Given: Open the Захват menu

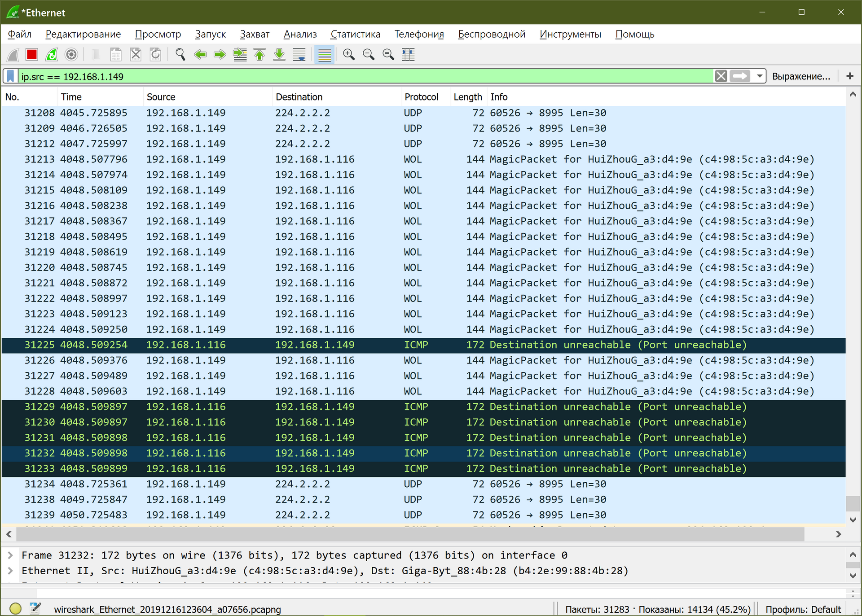Looking at the screenshot, I should (255, 34).
